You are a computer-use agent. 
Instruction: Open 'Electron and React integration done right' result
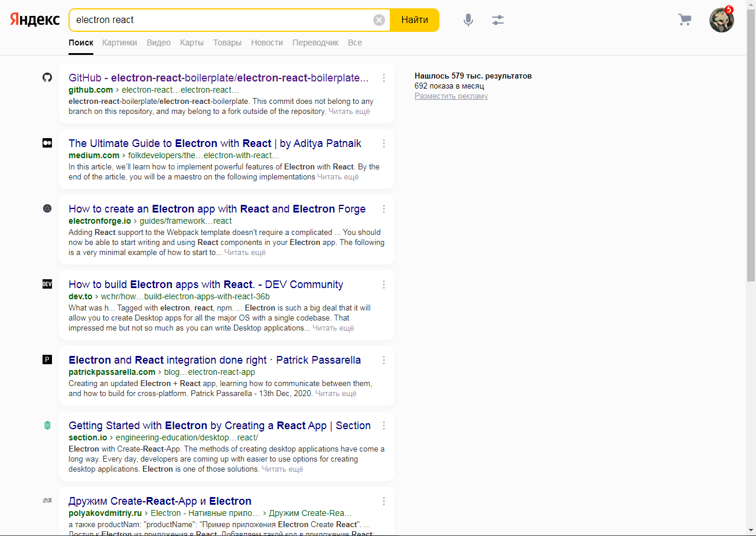coord(214,360)
